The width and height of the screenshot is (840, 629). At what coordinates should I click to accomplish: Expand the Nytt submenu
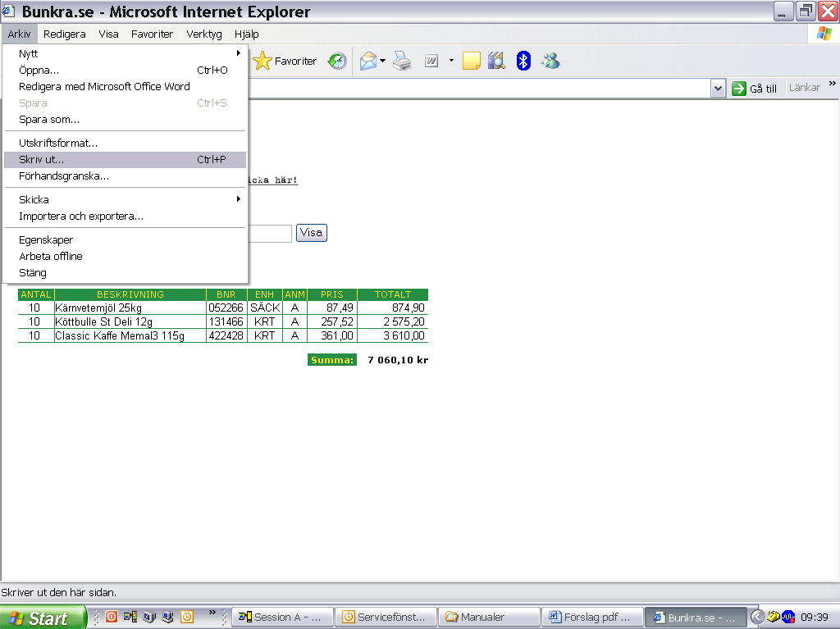click(125, 53)
